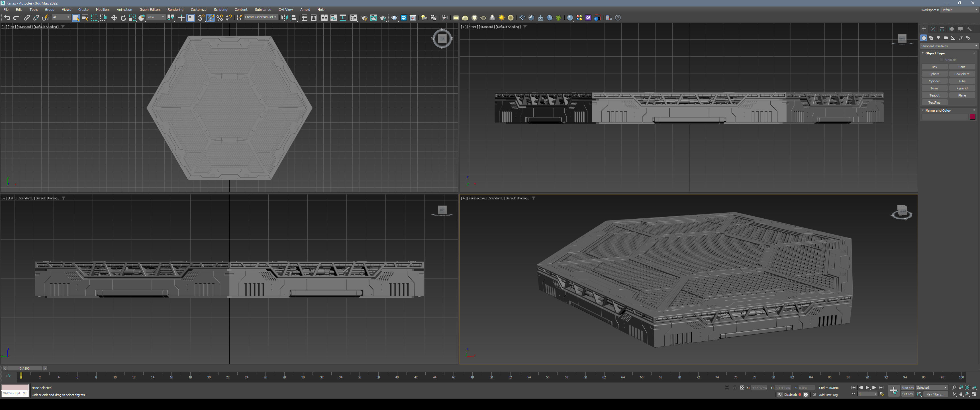The height and width of the screenshot is (410, 980).
Task: Click the Teapot primitive button
Action: pyautogui.click(x=934, y=95)
